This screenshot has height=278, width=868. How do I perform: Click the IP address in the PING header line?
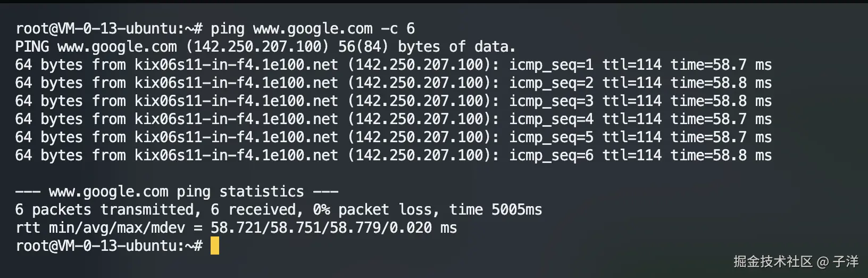coord(258,47)
